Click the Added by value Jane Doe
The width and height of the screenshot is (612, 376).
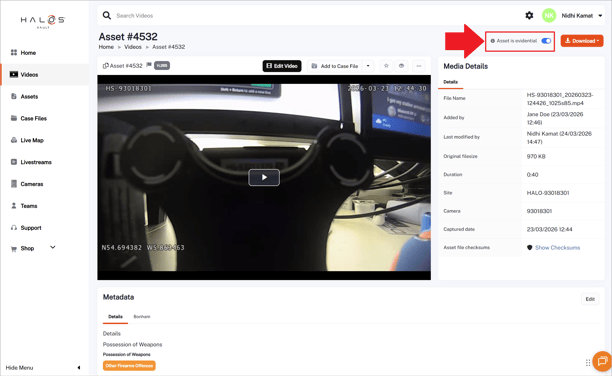coord(555,118)
